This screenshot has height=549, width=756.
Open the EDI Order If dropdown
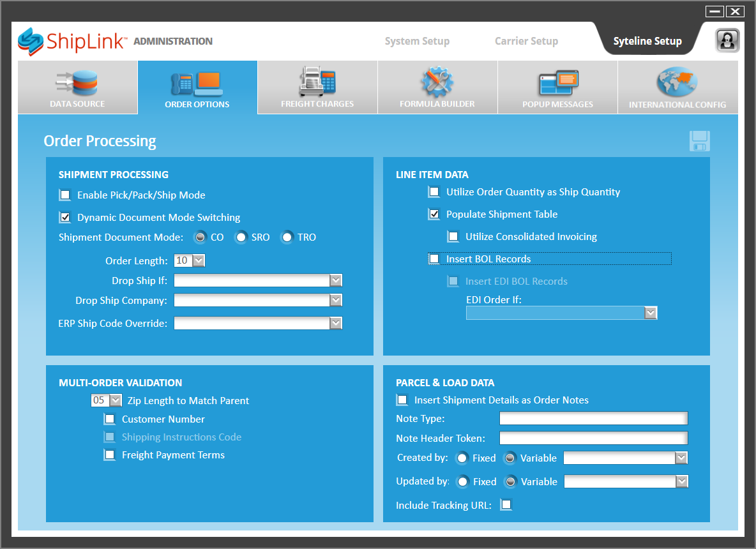pos(651,313)
